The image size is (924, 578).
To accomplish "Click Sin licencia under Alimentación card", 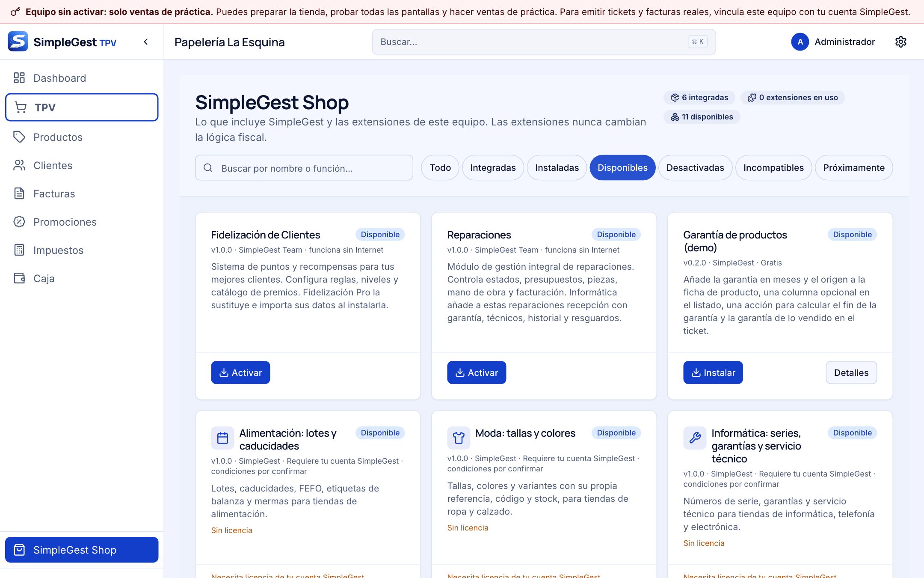I will point(231,530).
